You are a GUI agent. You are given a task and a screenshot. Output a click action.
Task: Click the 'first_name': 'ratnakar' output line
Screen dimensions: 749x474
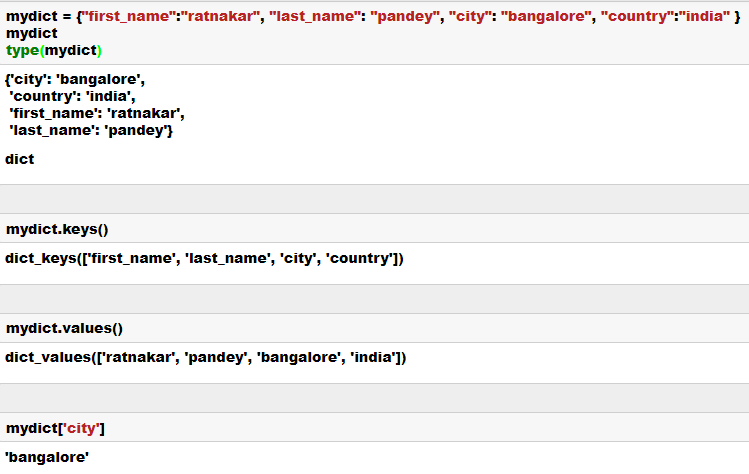tap(97, 114)
